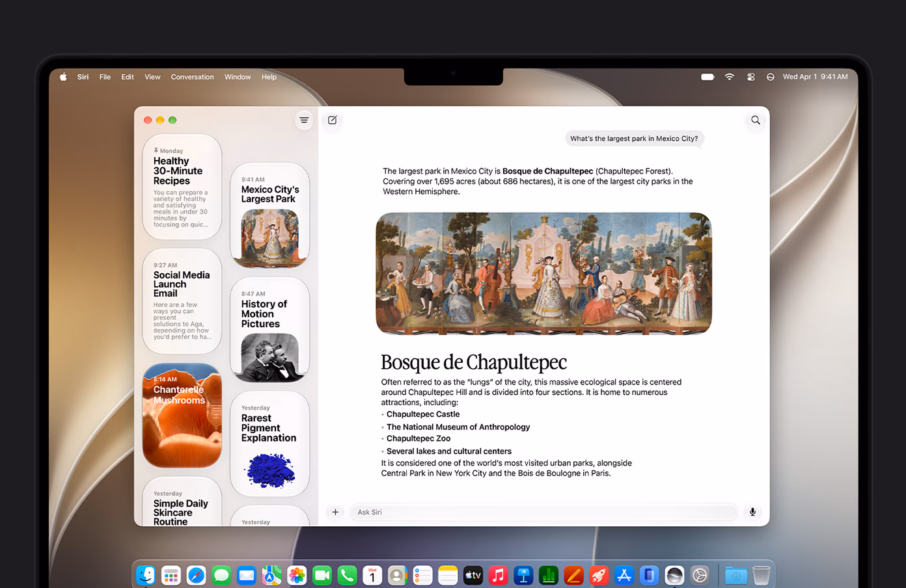The image size is (906, 588).
Task: Open Maps in the Dock
Action: 271,575
